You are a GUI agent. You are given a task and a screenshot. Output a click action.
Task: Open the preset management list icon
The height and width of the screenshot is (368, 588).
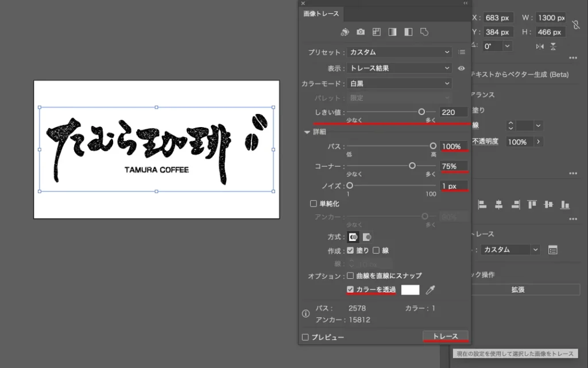(x=462, y=52)
